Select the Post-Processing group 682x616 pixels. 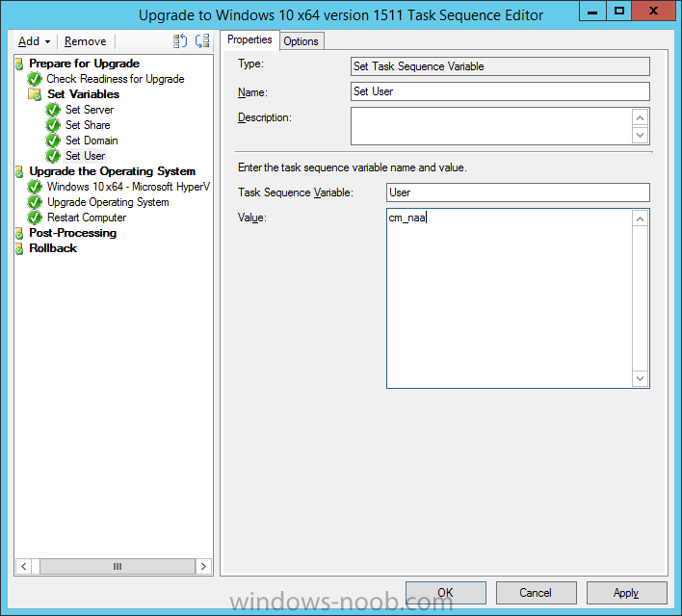[x=72, y=233]
